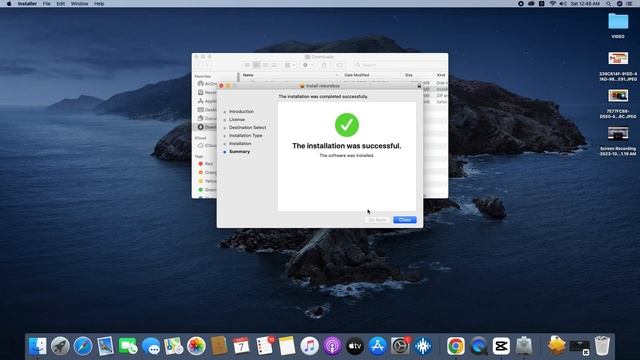This screenshot has width=640, height=360.
Task: Open Notification Center from menu bar
Action: pos(630,4)
